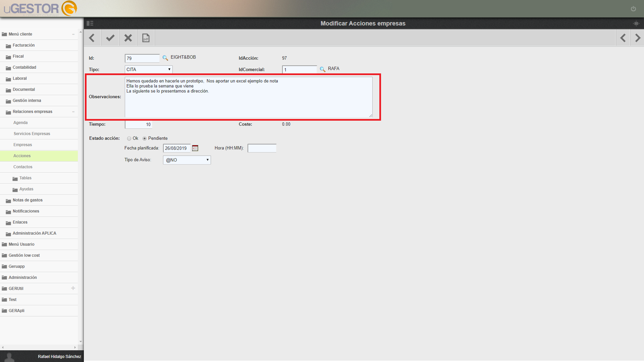Click the sidebar vertical scrollbar down arrow
Image resolution: width=644 pixels, height=362 pixels.
coord(80,342)
